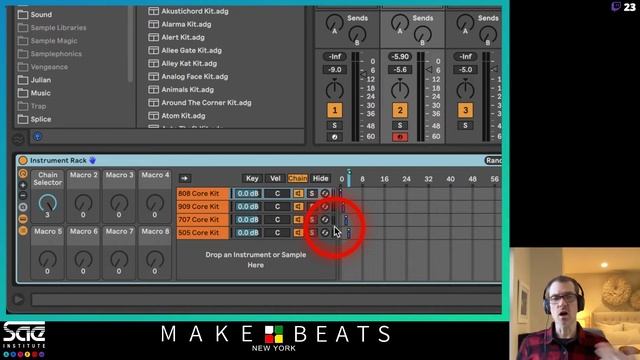Solo the 707 Core Kit chain
The height and width of the screenshot is (360, 640).
pos(312,220)
